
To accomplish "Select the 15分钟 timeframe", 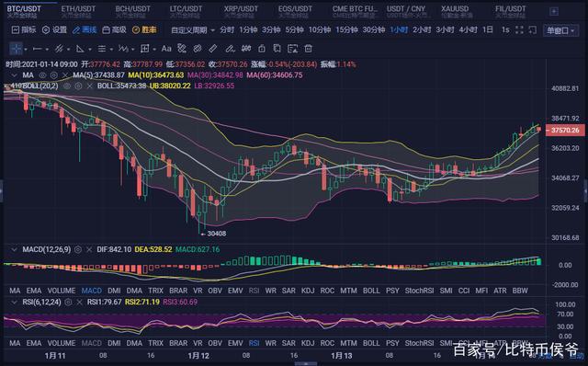I will pyautogui.click(x=346, y=30).
